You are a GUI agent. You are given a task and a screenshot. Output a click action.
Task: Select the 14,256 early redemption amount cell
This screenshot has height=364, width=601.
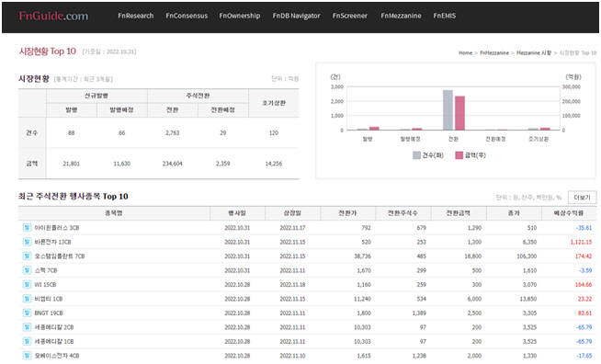(x=274, y=164)
